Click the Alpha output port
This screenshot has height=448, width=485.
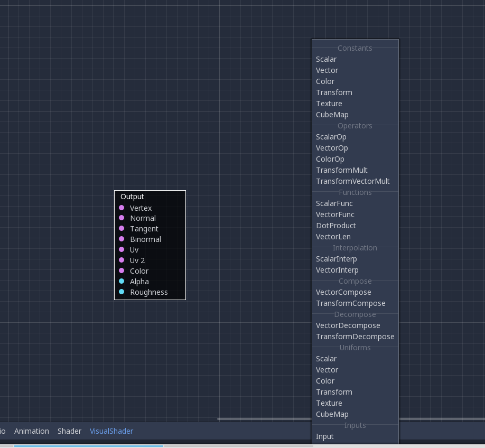coord(122,282)
